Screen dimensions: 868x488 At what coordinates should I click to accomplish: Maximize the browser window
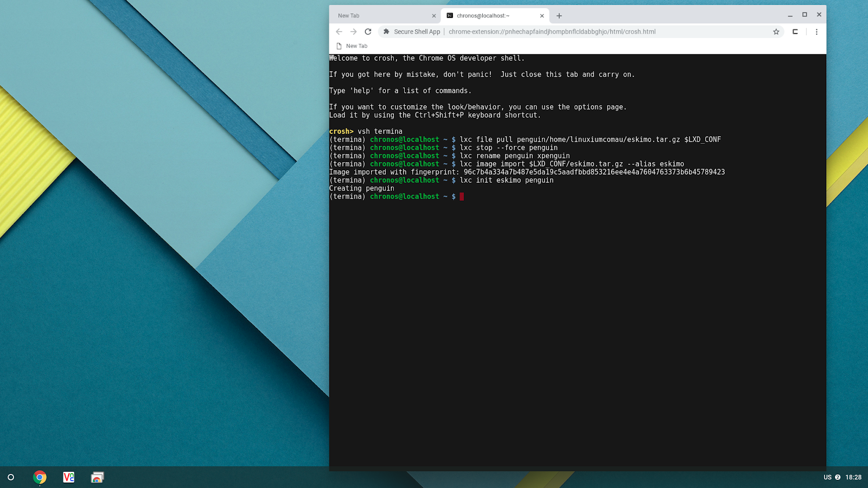pyautogui.click(x=805, y=15)
